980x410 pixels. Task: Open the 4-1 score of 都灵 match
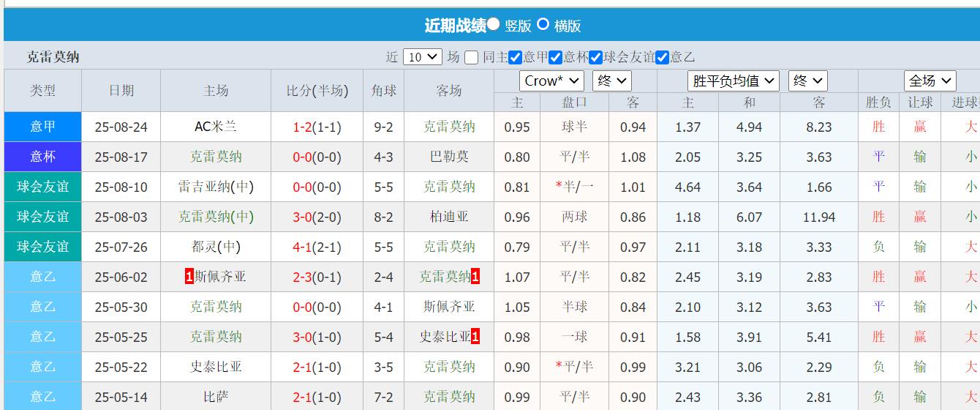(x=302, y=247)
